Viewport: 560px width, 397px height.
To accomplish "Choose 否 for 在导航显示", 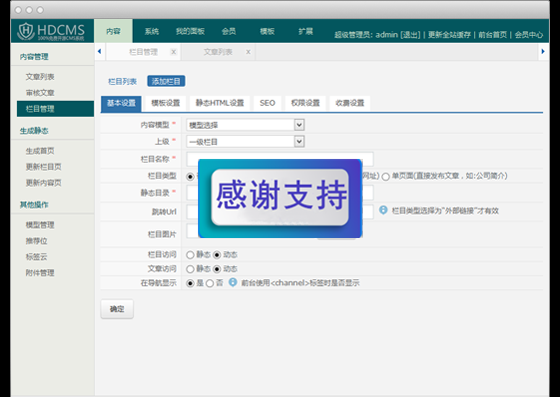I will coord(210,283).
